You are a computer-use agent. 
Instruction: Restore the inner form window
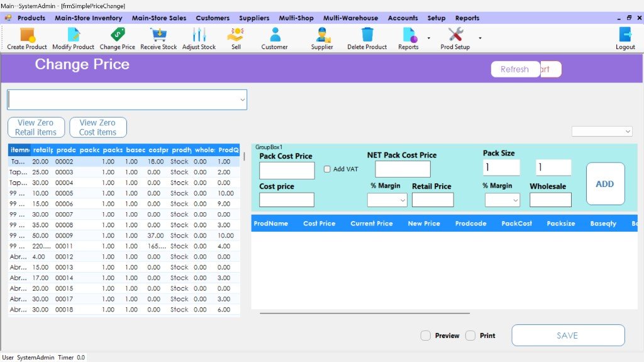click(x=629, y=18)
